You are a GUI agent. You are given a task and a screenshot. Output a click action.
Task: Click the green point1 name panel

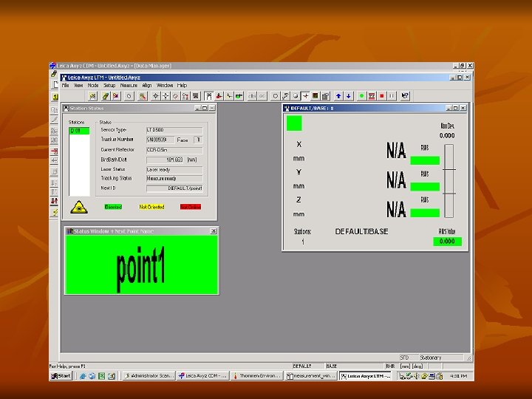[x=141, y=265]
